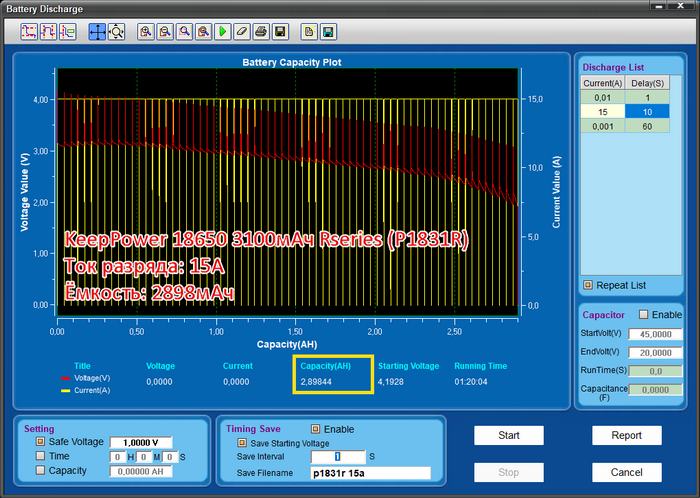This screenshot has height=498, width=700.
Task: Click the black floppy disk save icon
Action: (280, 32)
